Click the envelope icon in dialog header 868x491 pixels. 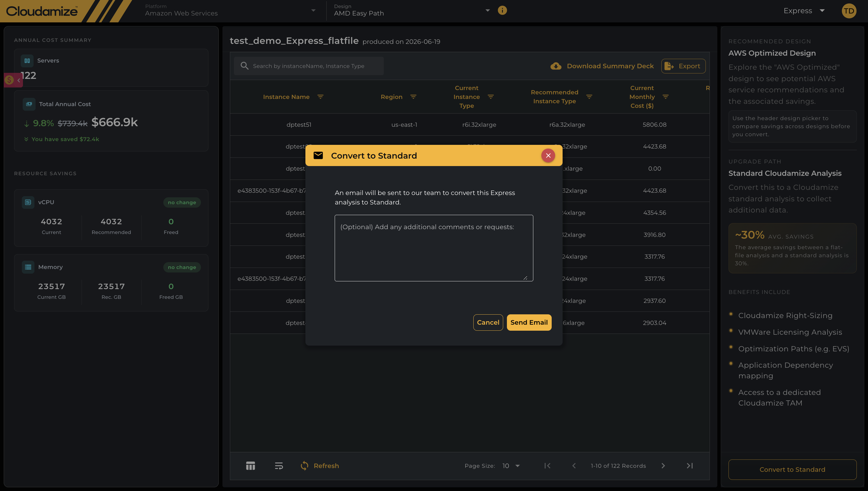click(318, 155)
